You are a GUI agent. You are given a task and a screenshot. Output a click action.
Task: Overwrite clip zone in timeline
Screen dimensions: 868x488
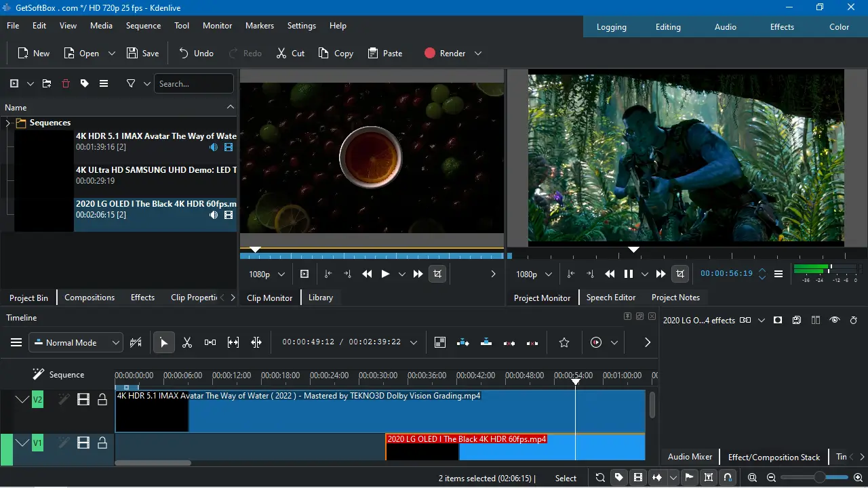(486, 342)
